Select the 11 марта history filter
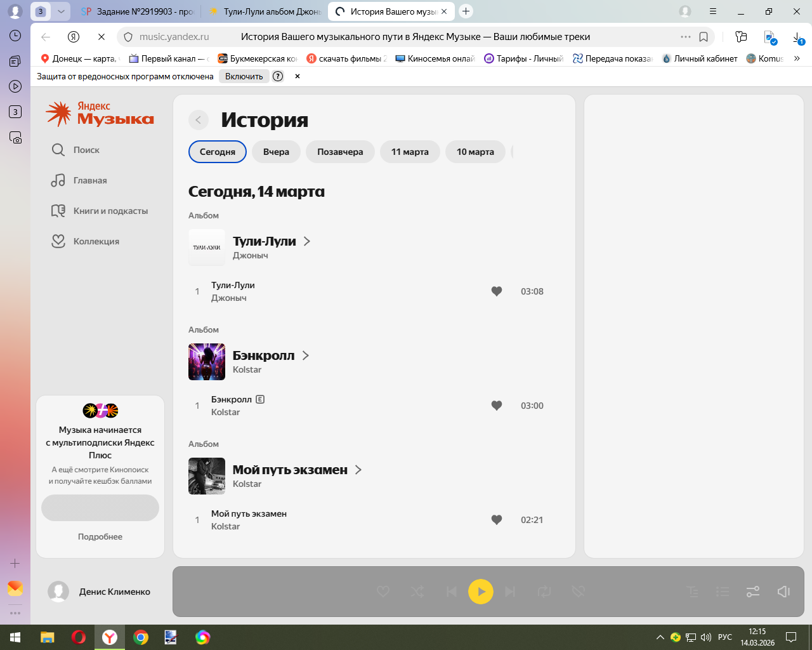812x650 pixels. (x=410, y=152)
